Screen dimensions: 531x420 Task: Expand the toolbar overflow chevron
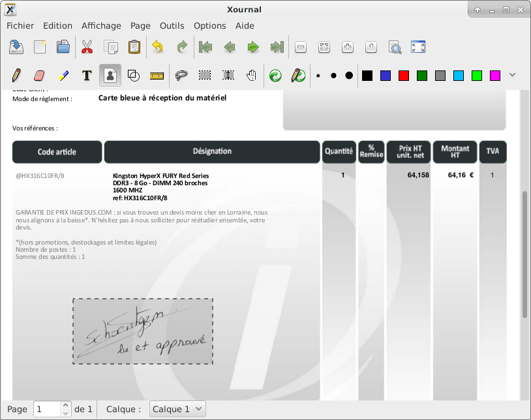coord(512,75)
